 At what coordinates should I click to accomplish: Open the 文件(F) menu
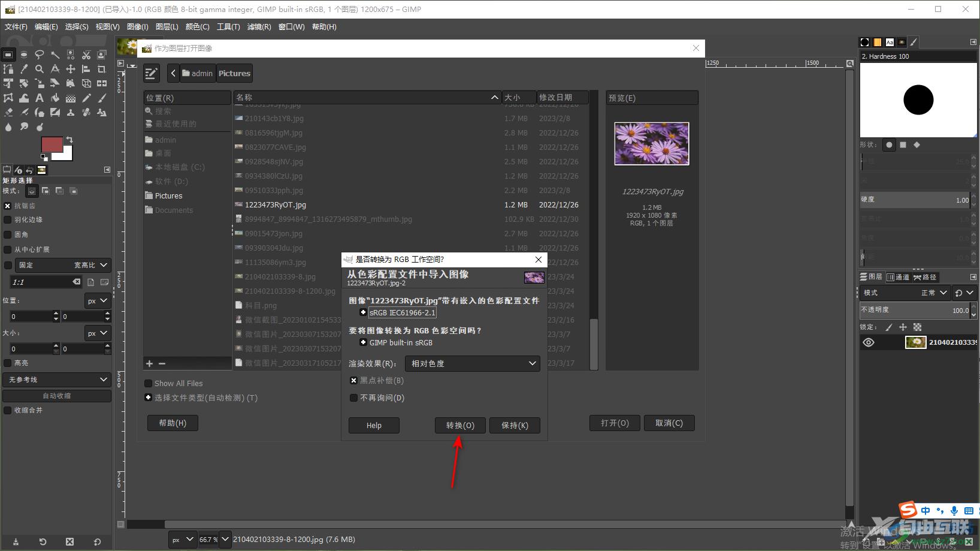[x=16, y=27]
